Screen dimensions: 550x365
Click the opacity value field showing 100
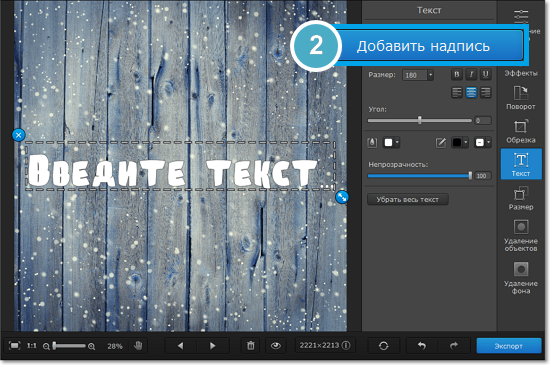[483, 176]
